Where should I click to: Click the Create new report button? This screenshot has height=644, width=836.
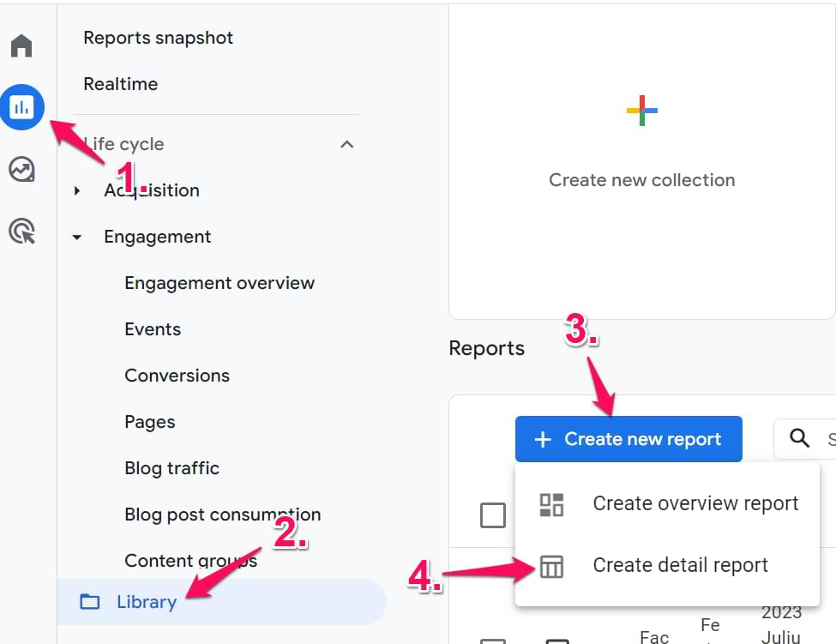pos(629,439)
